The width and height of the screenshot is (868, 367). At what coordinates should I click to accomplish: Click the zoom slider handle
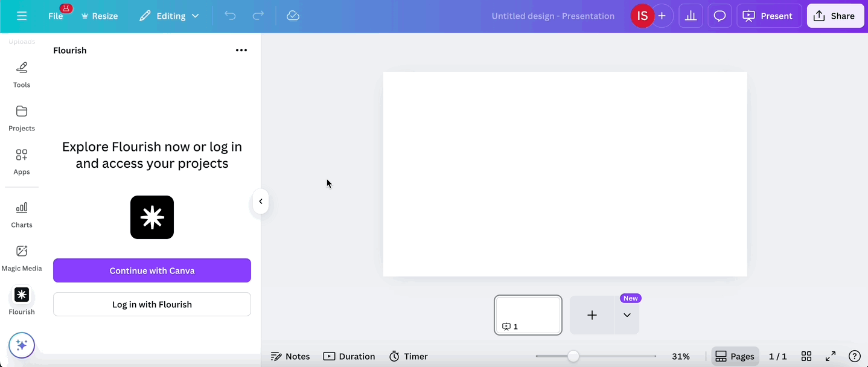click(573, 356)
